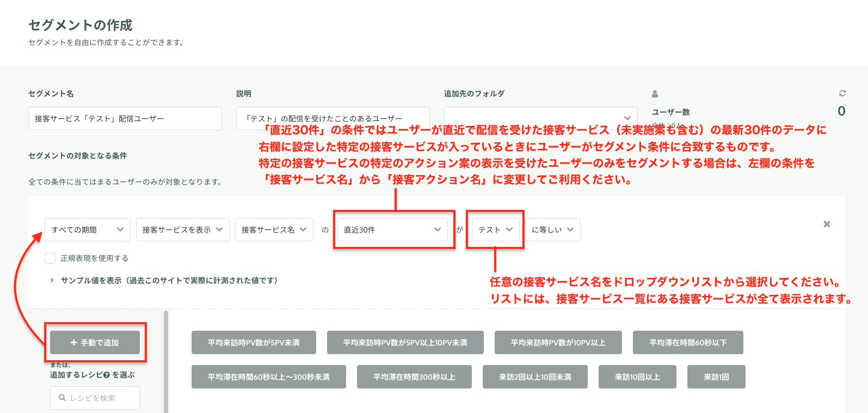Select recipe 平均滞在時間60秒以下
The width and height of the screenshot is (868, 413).
point(688,342)
